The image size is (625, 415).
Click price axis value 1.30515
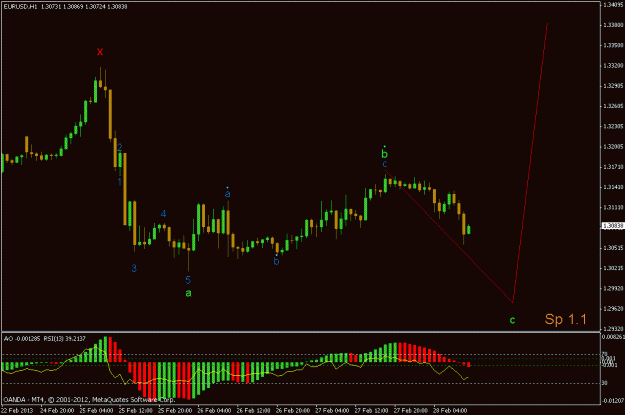click(x=613, y=248)
